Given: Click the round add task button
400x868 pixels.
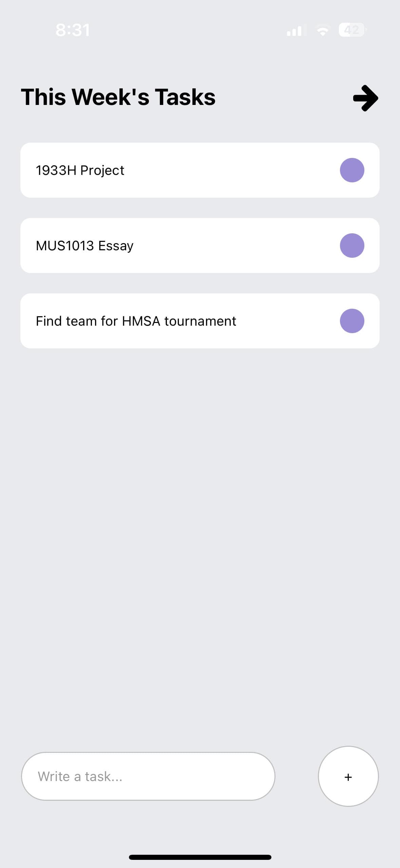Looking at the screenshot, I should (x=348, y=776).
